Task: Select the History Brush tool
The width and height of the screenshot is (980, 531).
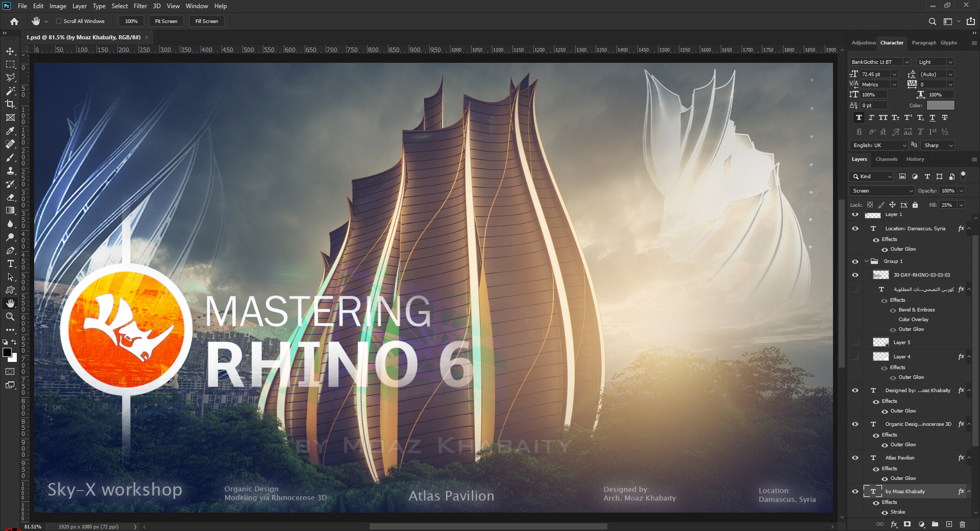Action: click(10, 184)
